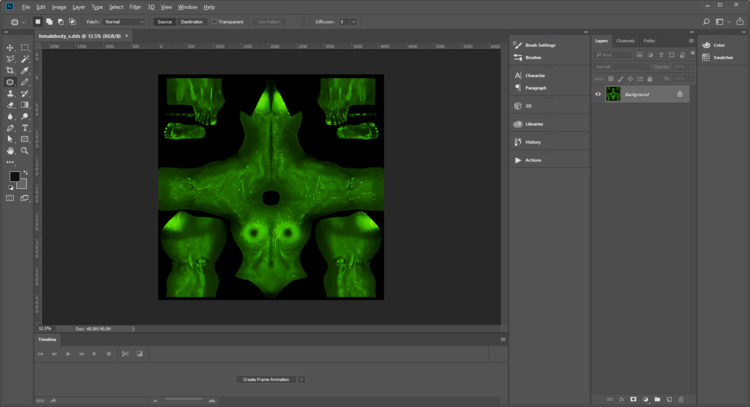This screenshot has height=407, width=750.
Task: Swap foreground and background colors
Action: point(25,173)
